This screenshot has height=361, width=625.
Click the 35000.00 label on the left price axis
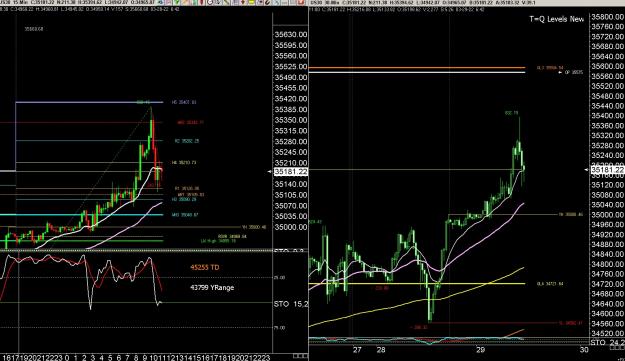point(291,227)
